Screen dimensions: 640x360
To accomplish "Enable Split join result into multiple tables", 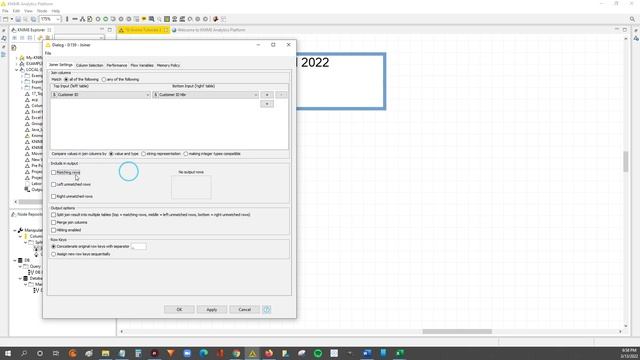I will coord(53,215).
